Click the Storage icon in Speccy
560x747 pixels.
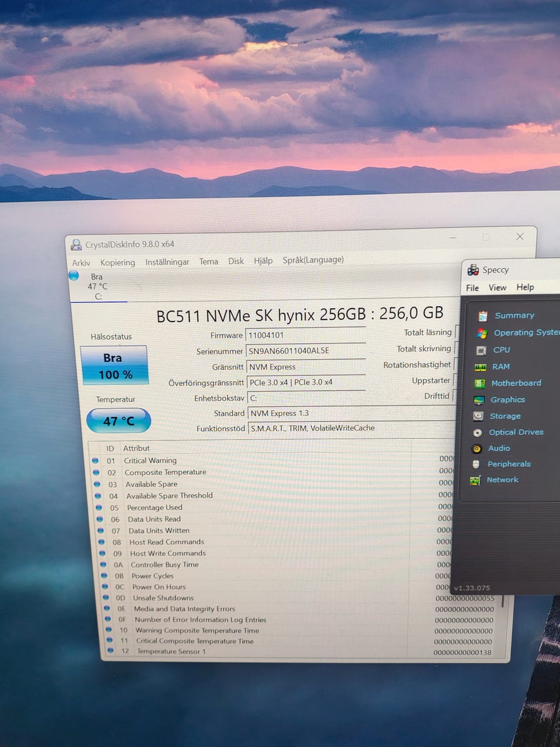tap(478, 416)
